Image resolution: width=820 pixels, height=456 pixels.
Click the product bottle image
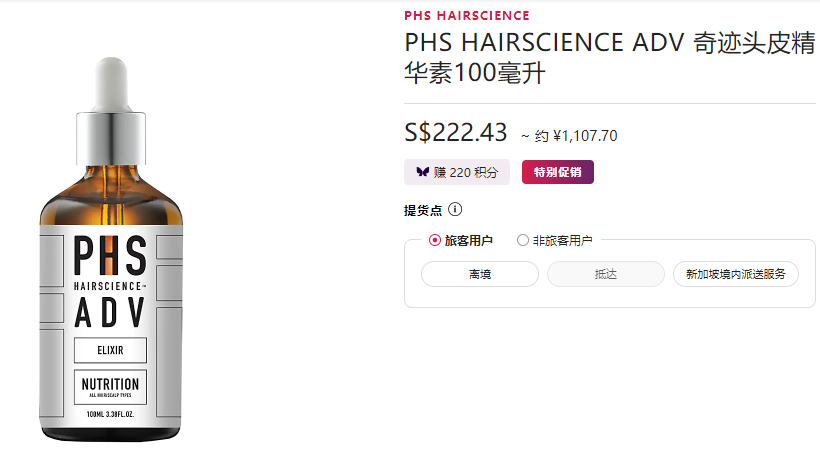coord(111,249)
